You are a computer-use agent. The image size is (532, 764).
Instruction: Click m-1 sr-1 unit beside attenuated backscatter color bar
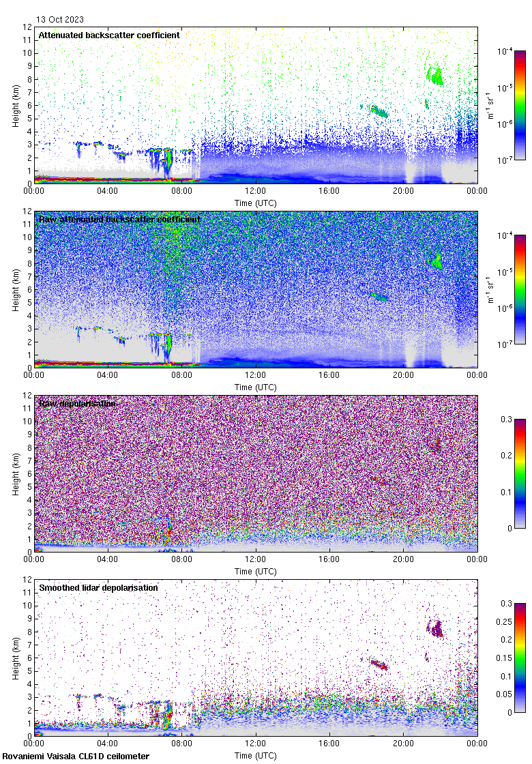pos(490,105)
